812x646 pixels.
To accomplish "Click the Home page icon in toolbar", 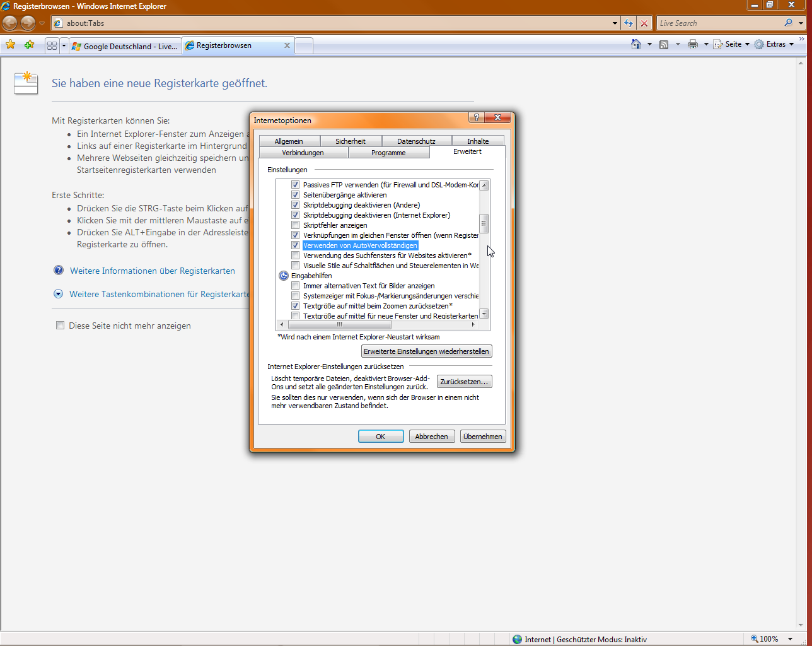I will [x=636, y=44].
